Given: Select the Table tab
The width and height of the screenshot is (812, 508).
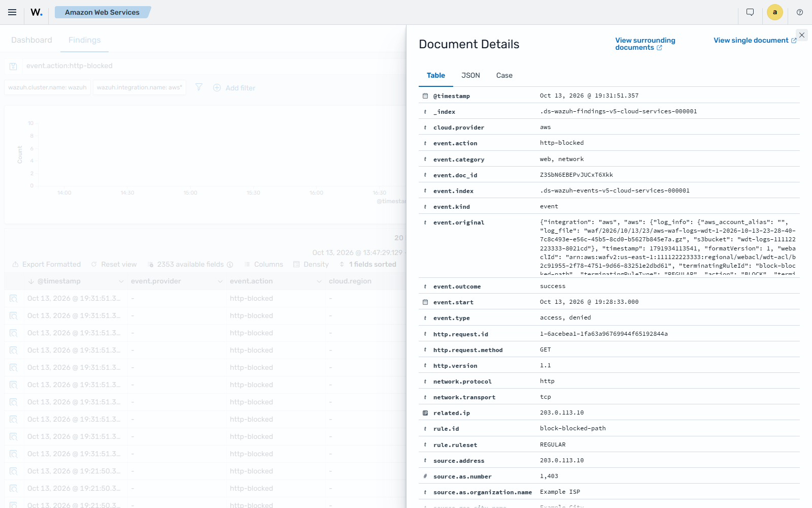Looking at the screenshot, I should click(436, 75).
